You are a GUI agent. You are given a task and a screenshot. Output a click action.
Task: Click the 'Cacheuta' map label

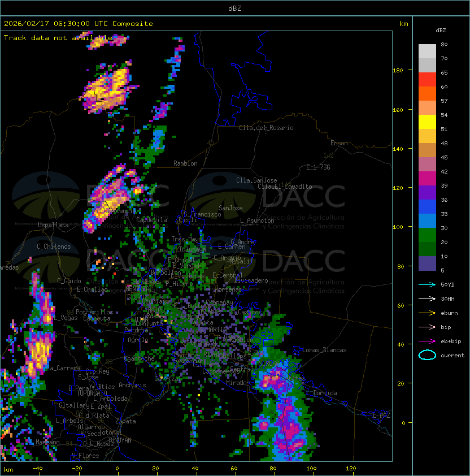pyautogui.click(x=97, y=318)
